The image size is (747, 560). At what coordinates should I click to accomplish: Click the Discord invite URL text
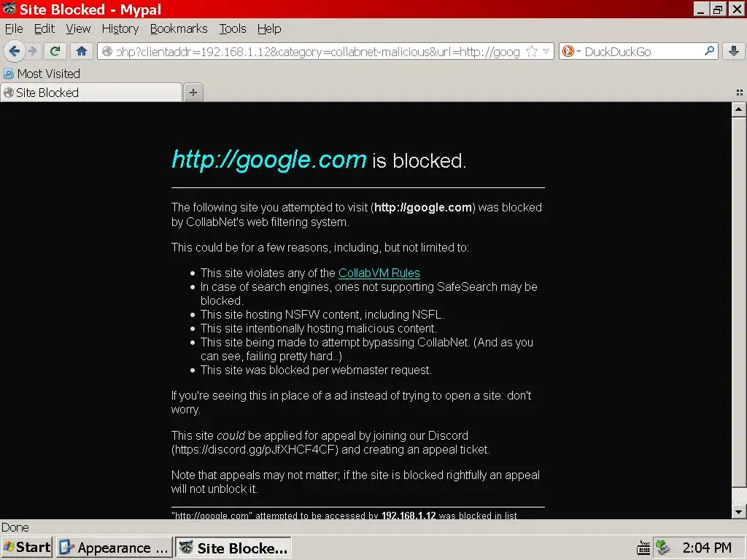(255, 449)
